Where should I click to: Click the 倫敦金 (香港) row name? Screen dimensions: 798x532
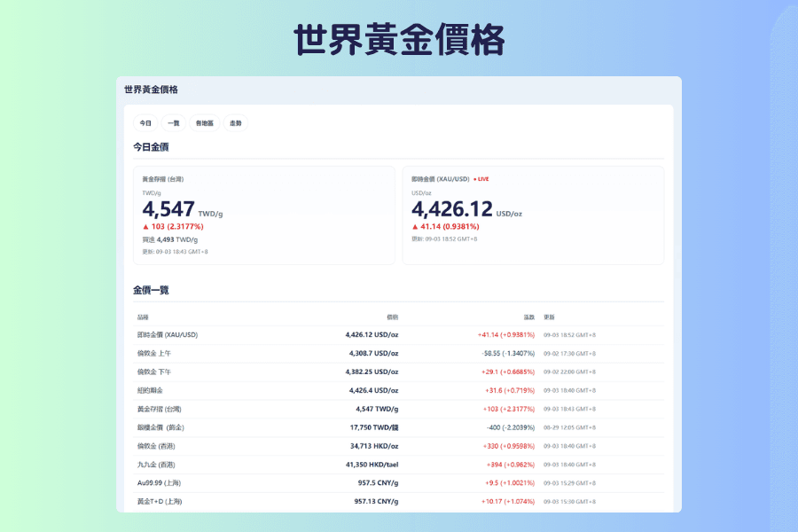click(x=156, y=447)
